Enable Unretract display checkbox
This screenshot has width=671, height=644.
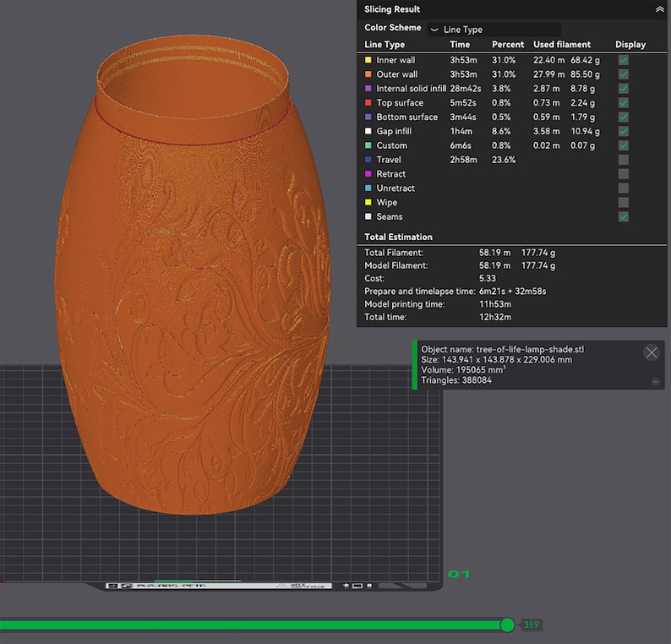624,188
